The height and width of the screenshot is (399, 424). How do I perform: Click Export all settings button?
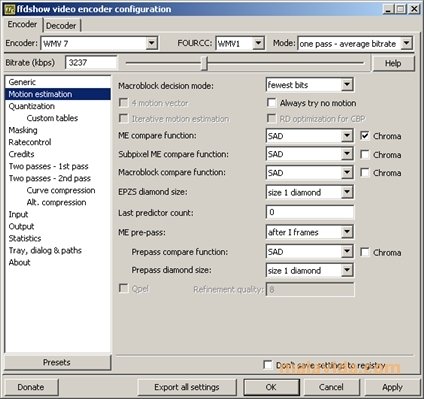[187, 387]
